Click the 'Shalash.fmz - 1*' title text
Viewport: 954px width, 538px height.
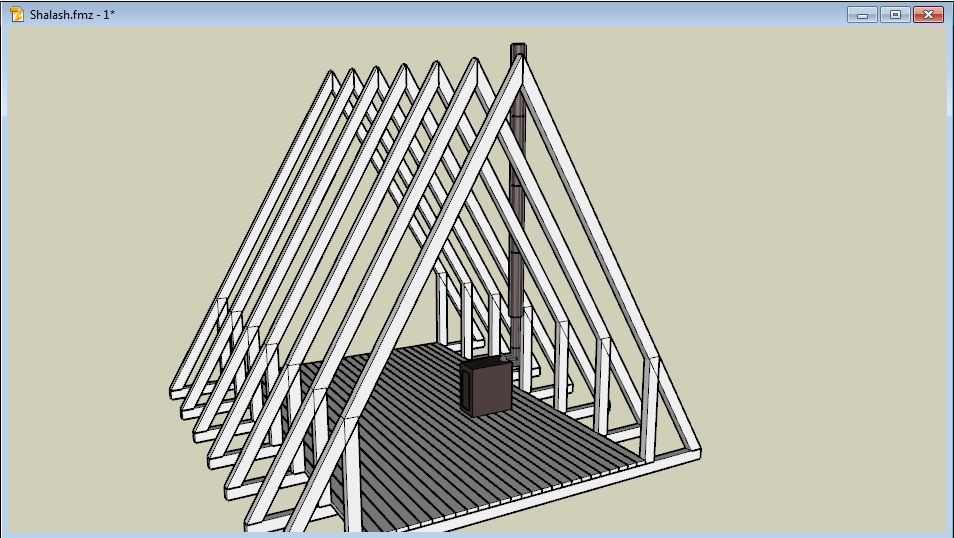click(x=72, y=14)
